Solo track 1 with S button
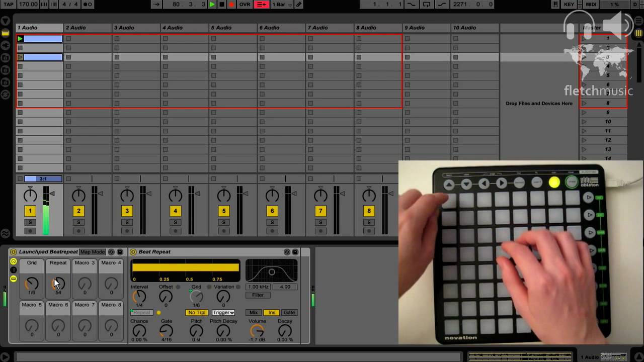This screenshot has height=362, width=644. 30,222
